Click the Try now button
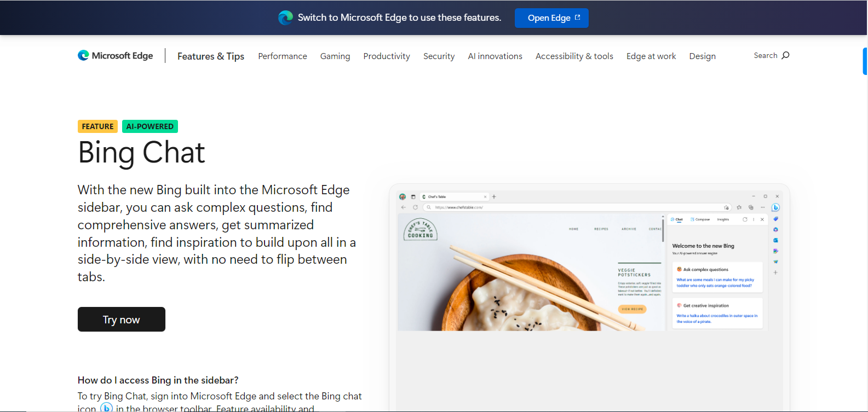The height and width of the screenshot is (412, 868). [x=122, y=320]
